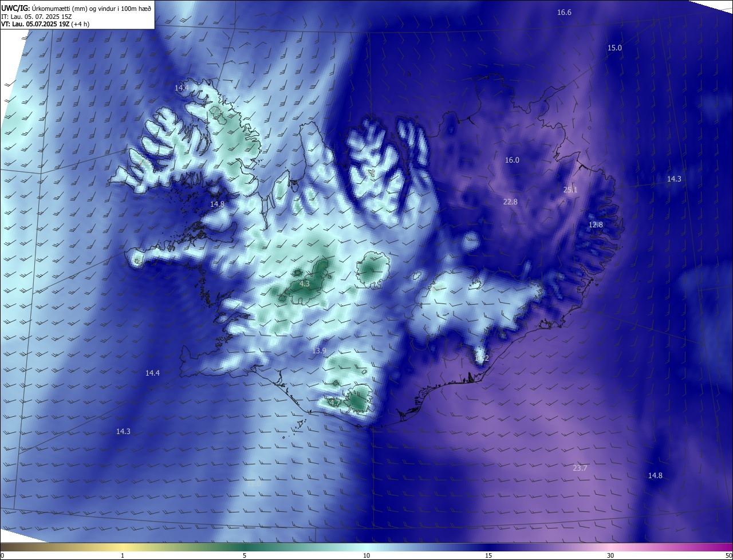733x560 pixels.
Task: Click the 25.1 maximum value label
Action: (570, 190)
